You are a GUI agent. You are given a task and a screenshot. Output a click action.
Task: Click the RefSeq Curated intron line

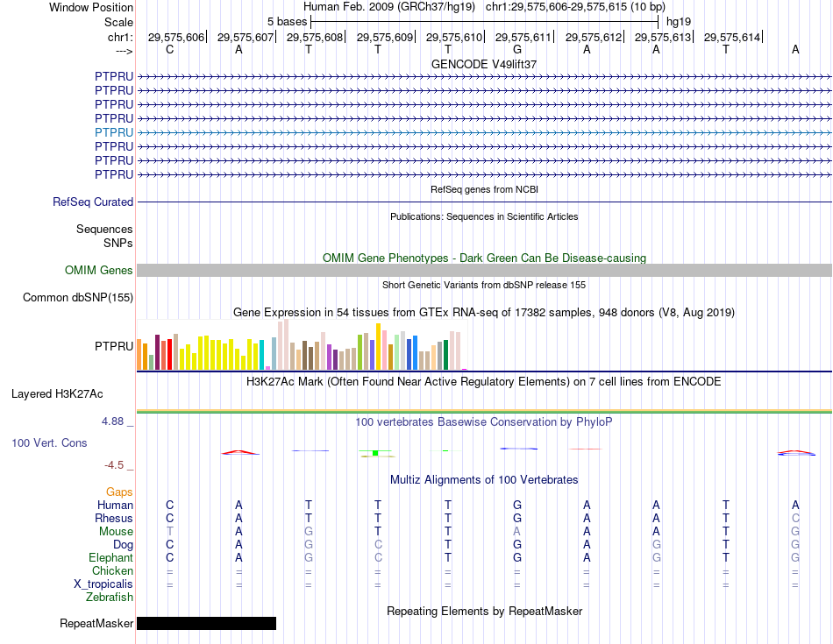[x=484, y=202]
